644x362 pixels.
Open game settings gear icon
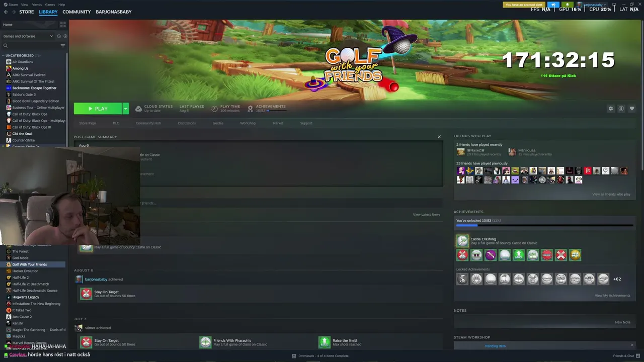(x=611, y=109)
